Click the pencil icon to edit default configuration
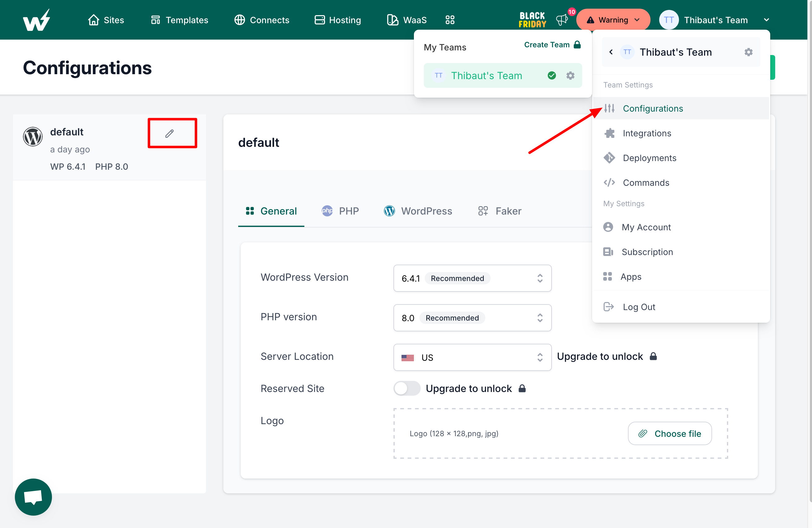812x528 pixels. (170, 133)
